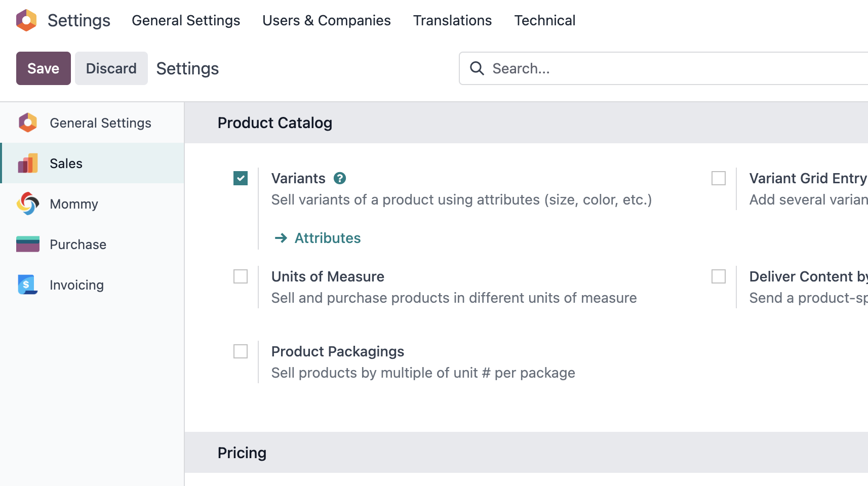
Task: Select Purchase sidebar label
Action: 78,245
